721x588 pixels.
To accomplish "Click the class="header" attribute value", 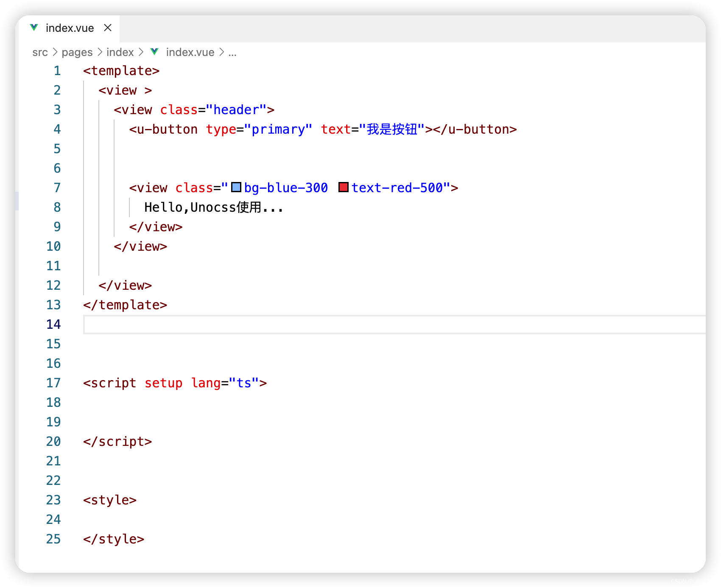I will [x=236, y=110].
